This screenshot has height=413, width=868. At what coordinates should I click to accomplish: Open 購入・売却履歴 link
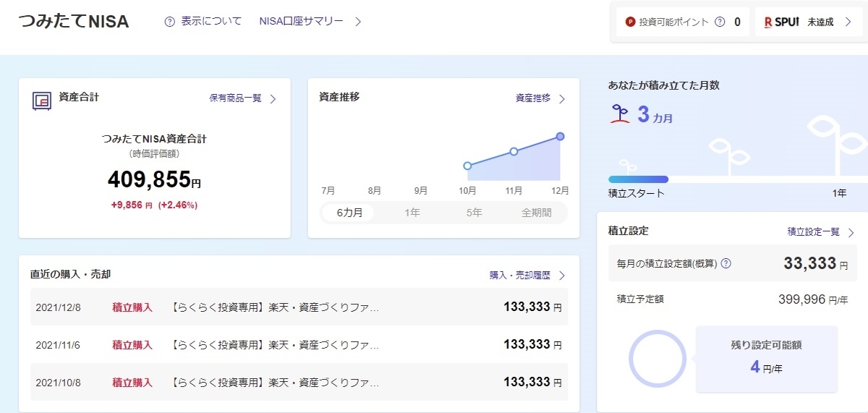pyautogui.click(x=520, y=276)
